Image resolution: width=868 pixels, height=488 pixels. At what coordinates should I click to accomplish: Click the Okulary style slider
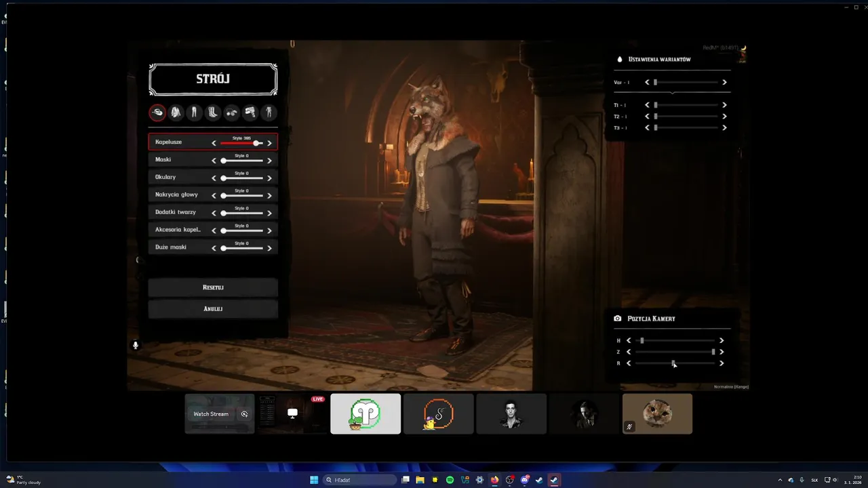242,178
